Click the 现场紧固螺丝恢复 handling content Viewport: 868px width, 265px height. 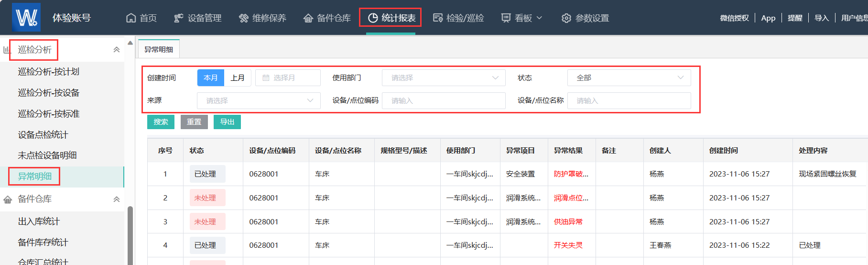[x=828, y=174]
